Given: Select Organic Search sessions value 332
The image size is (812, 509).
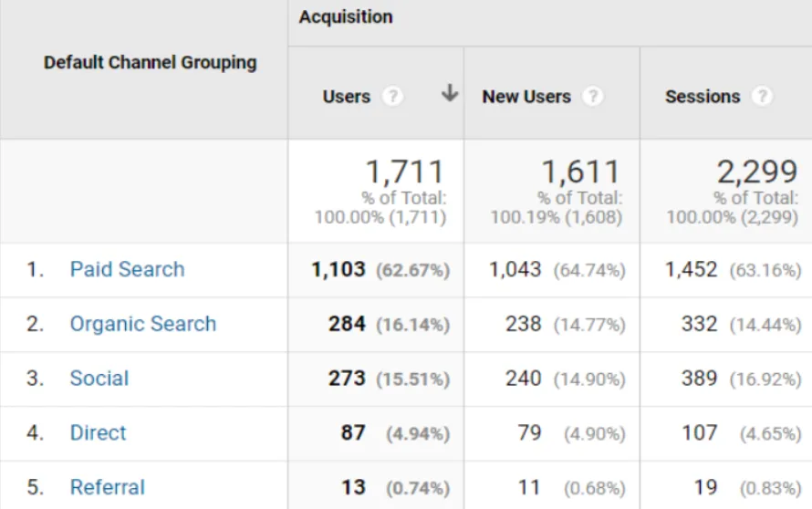Looking at the screenshot, I should pos(700,324).
